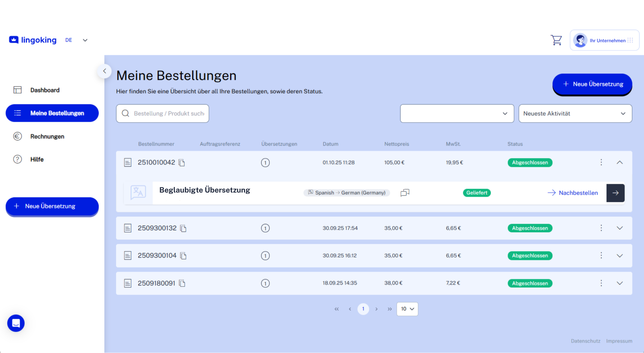The image size is (644, 353).
Task: Open the shopping cart icon
Action: [556, 40]
